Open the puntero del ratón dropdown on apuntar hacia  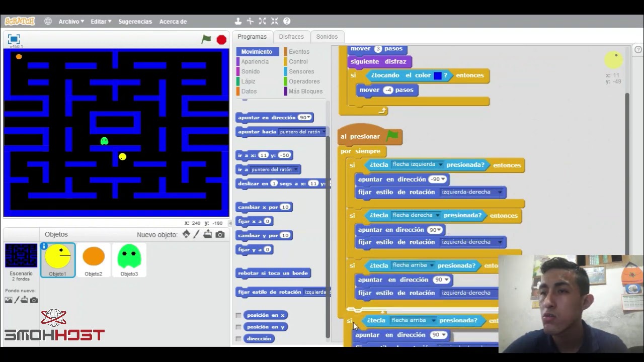(323, 132)
